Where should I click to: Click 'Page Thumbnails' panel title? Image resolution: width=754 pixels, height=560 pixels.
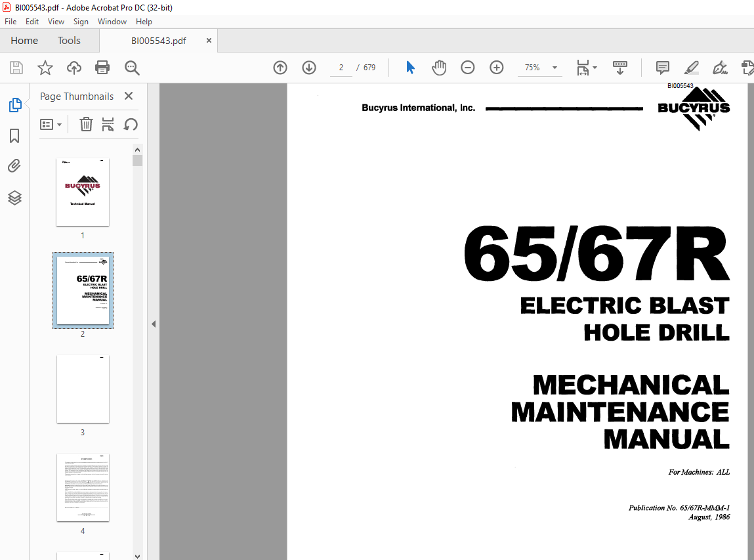tap(77, 97)
